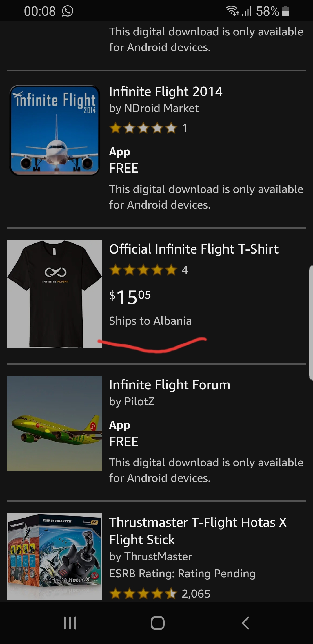
Task: Open the green airplane Forum app image
Action: 54,423
